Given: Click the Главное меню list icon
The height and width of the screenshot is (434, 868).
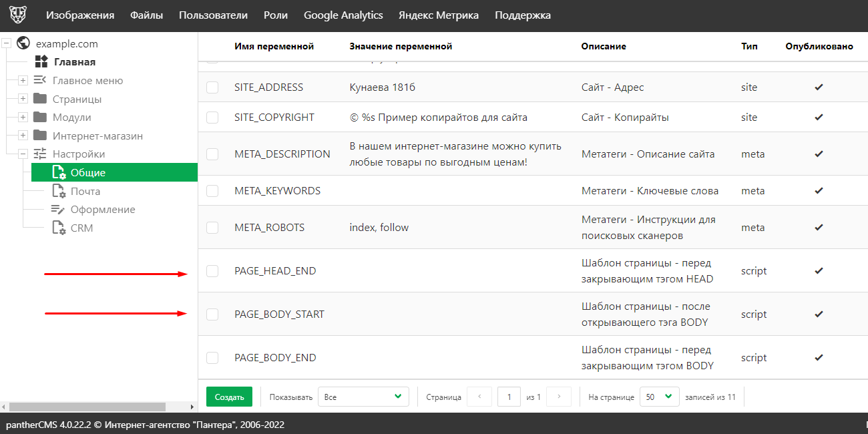Looking at the screenshot, I should tap(40, 80).
